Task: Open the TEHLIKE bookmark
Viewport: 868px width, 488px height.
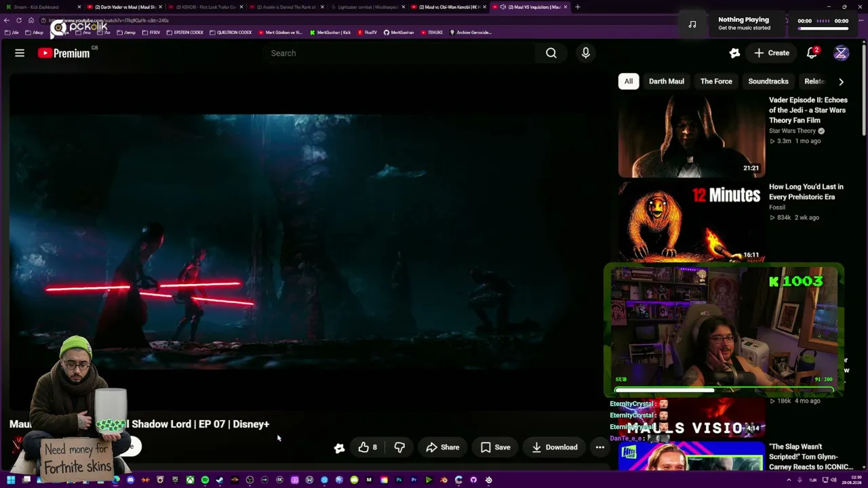Action: click(432, 33)
